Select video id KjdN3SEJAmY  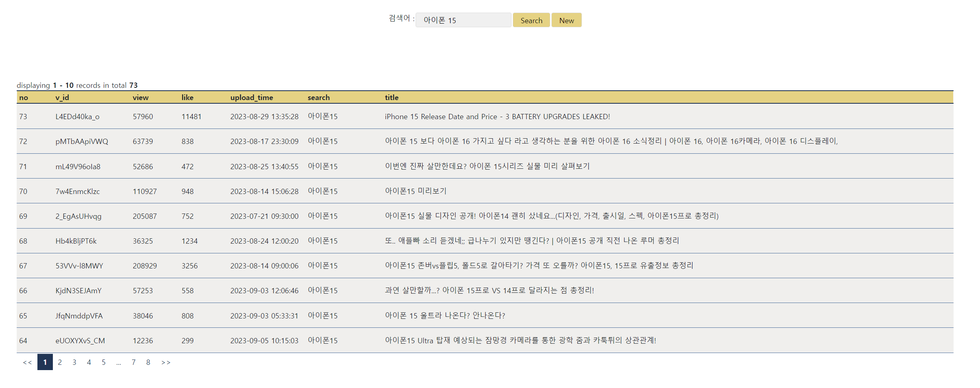tap(78, 291)
